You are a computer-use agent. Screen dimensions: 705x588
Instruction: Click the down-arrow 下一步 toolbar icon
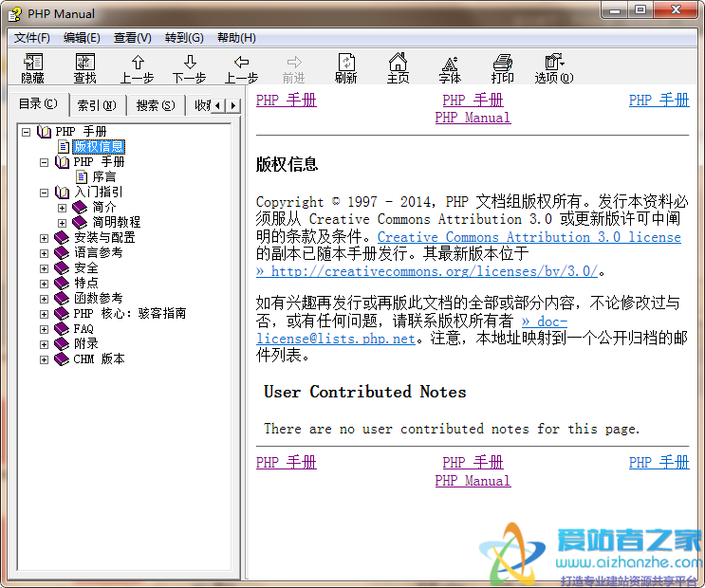tap(189, 68)
